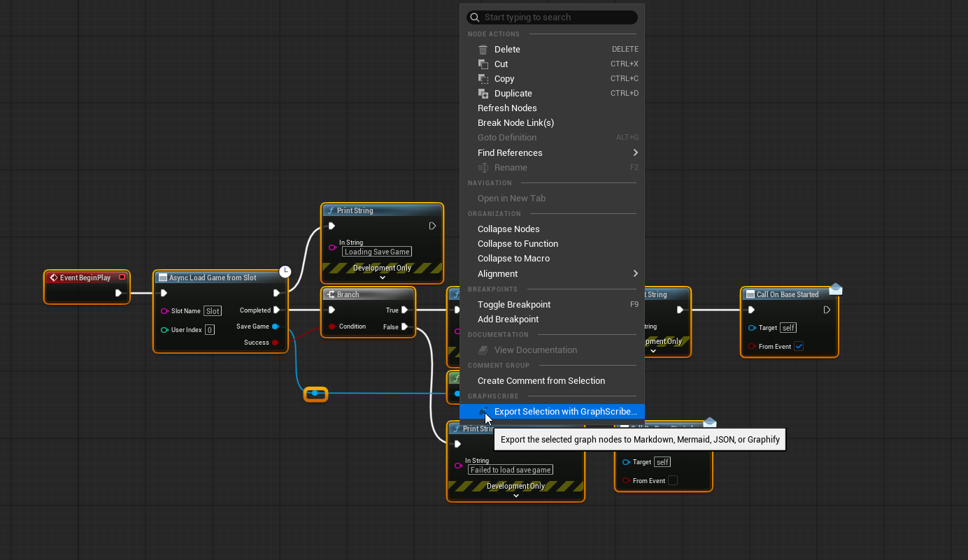Click the search magnifier icon
Image resolution: width=968 pixels, height=560 pixels.
tap(475, 17)
